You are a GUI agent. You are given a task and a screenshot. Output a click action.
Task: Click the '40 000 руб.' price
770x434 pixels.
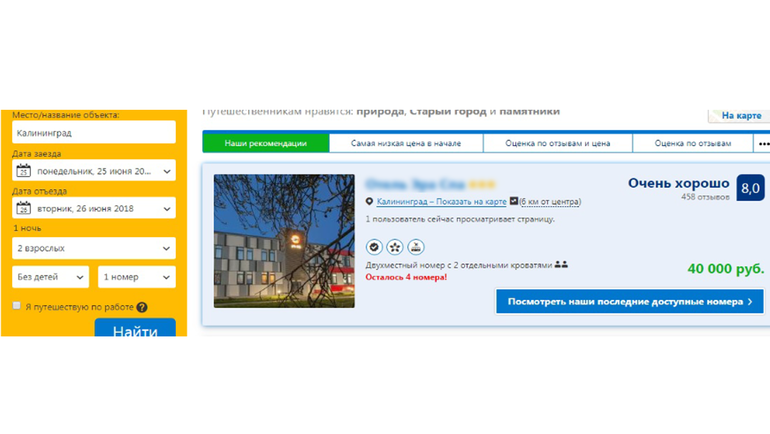[726, 269]
